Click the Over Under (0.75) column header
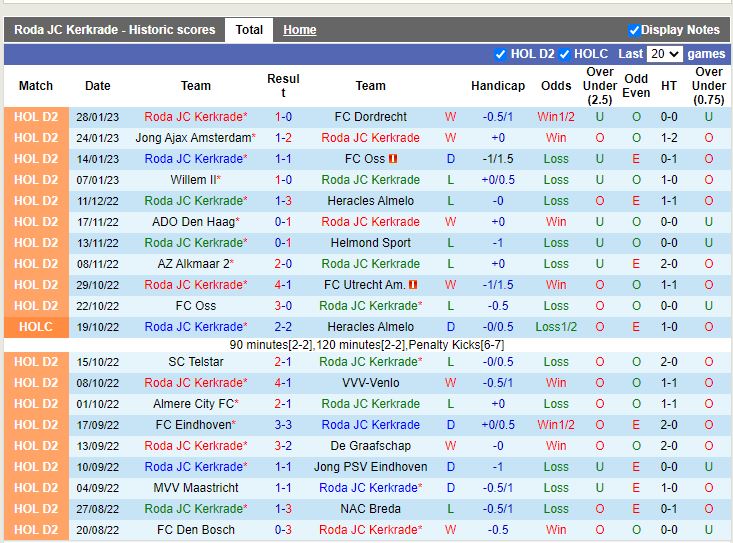 709,86
